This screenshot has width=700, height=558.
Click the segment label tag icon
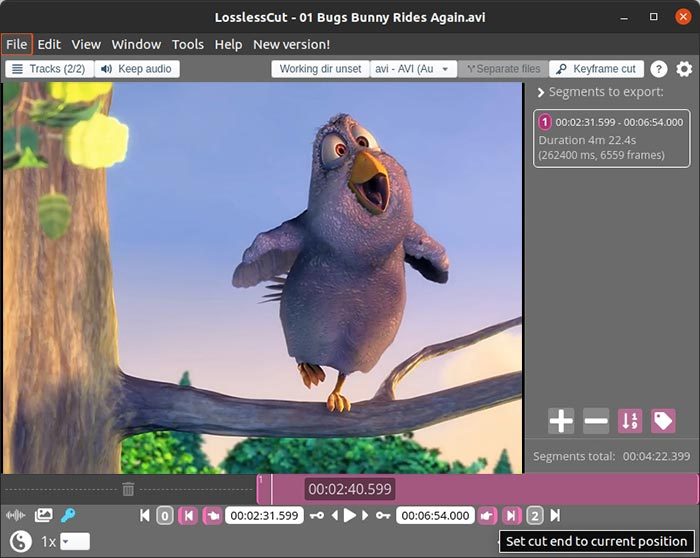pos(663,421)
